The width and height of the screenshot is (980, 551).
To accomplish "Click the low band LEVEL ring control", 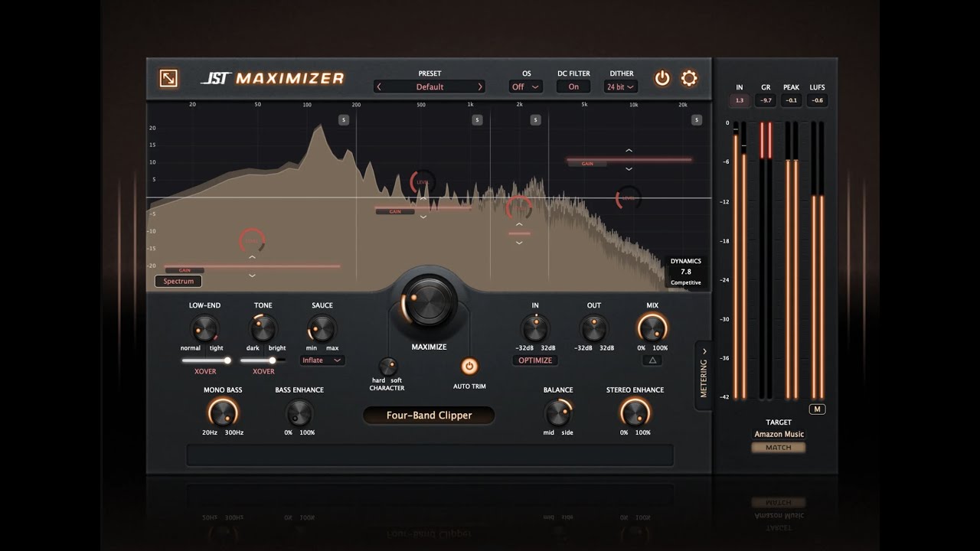I will point(252,240).
